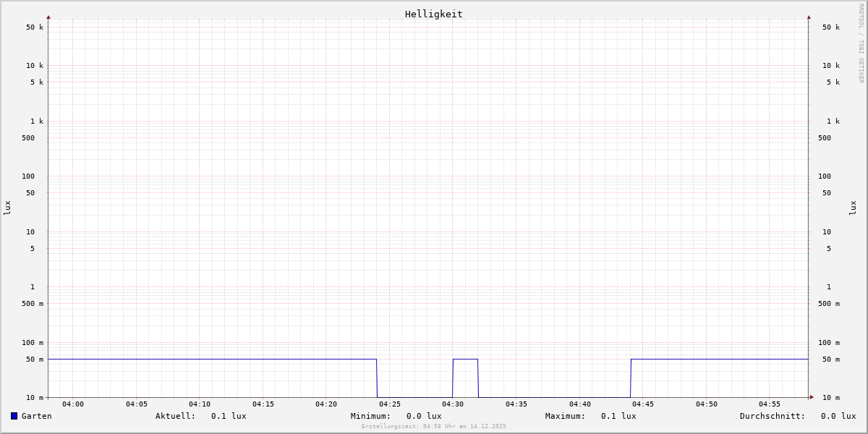This screenshot has height=434, width=868.
Task: Click the 04:15 time axis label
Action: (263, 404)
